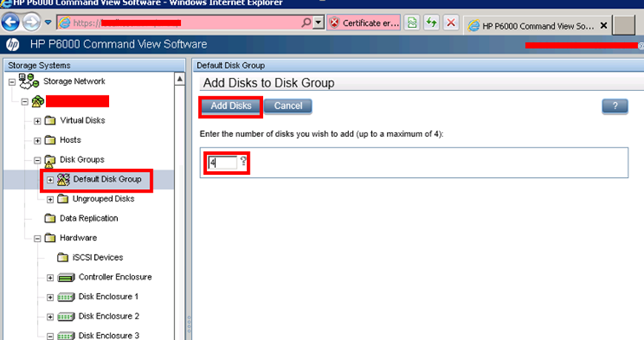Click the Ungrouped Disks folder icon
The height and width of the screenshot is (340, 644).
point(63,199)
